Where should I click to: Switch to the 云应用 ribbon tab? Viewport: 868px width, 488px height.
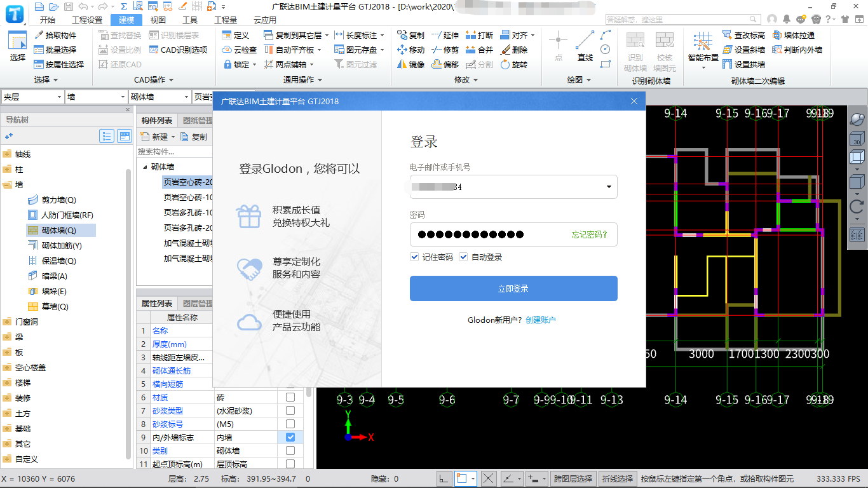(x=265, y=20)
